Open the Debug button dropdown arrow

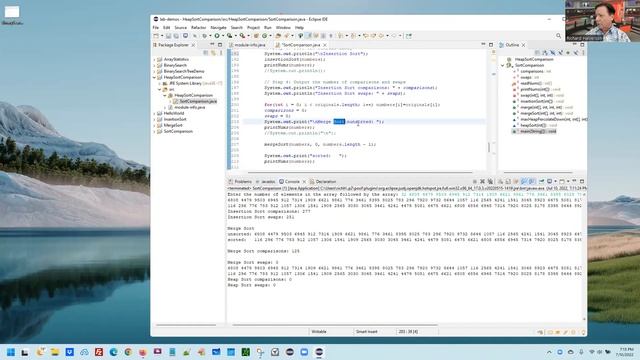coord(210,36)
